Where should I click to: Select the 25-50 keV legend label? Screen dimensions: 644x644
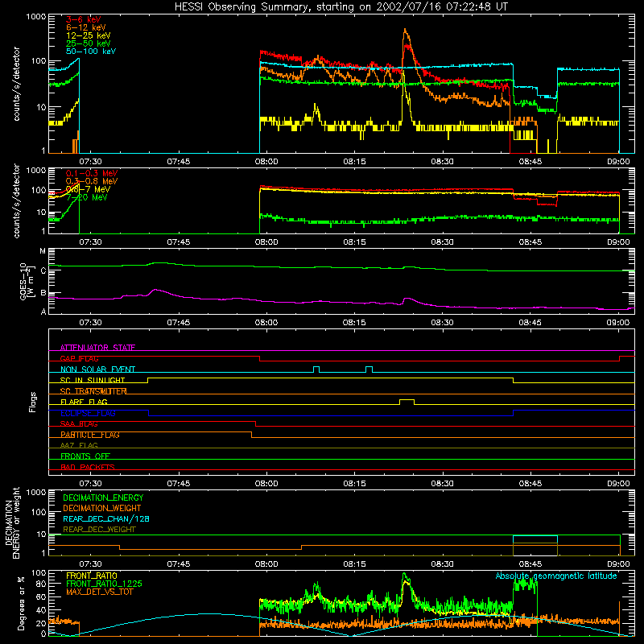point(89,43)
